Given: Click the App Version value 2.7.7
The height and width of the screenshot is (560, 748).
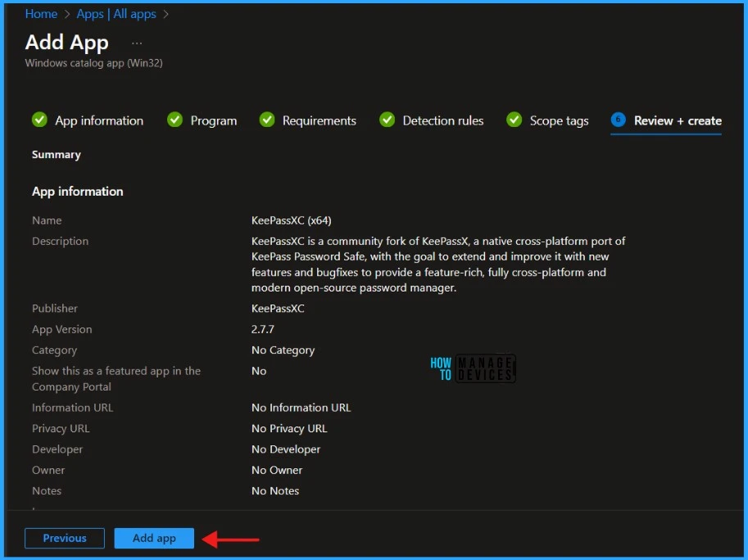Looking at the screenshot, I should click(263, 329).
